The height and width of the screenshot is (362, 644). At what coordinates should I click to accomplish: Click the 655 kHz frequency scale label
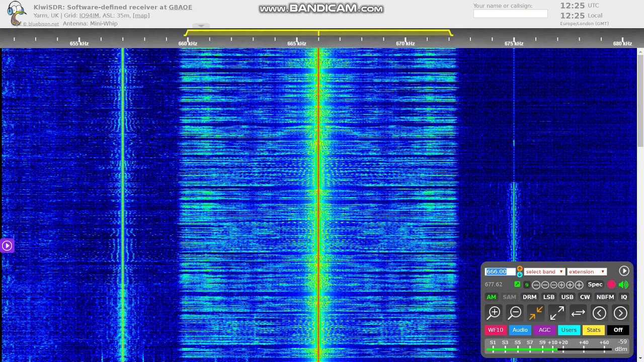point(79,44)
